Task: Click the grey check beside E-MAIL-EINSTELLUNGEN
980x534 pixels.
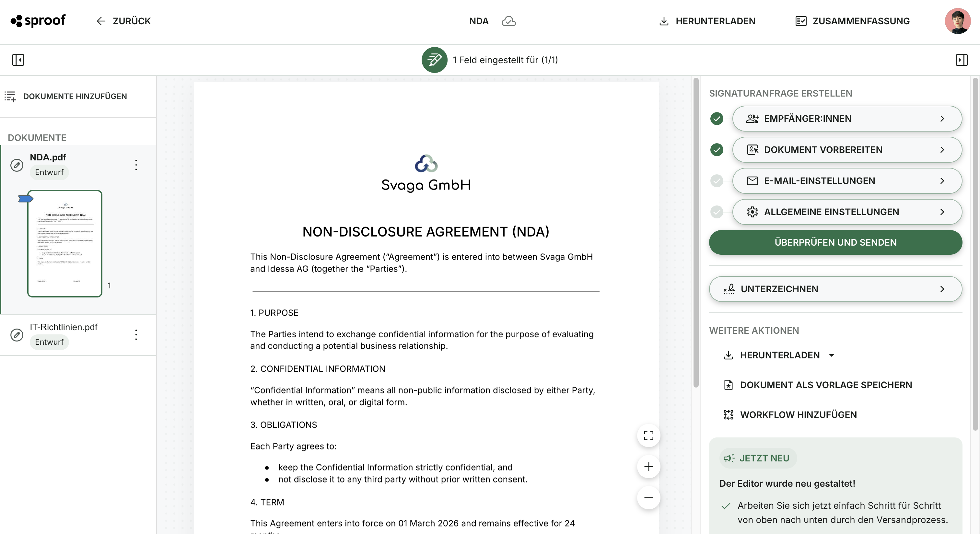Action: 717,181
